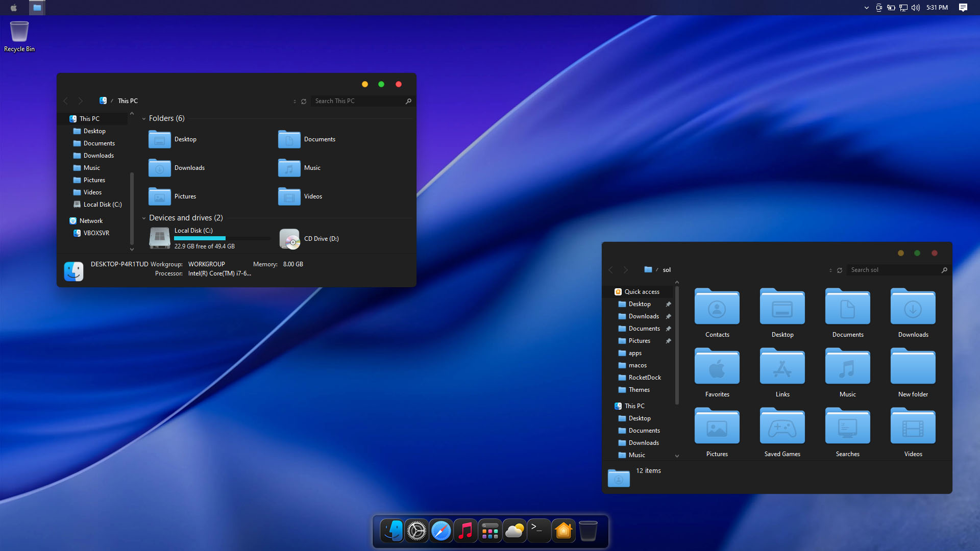Open Terminal icon in the dock
This screenshot has height=551, width=980.
click(539, 531)
